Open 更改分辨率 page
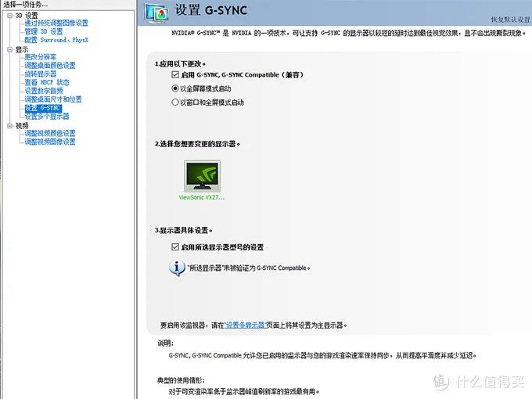 41,57
